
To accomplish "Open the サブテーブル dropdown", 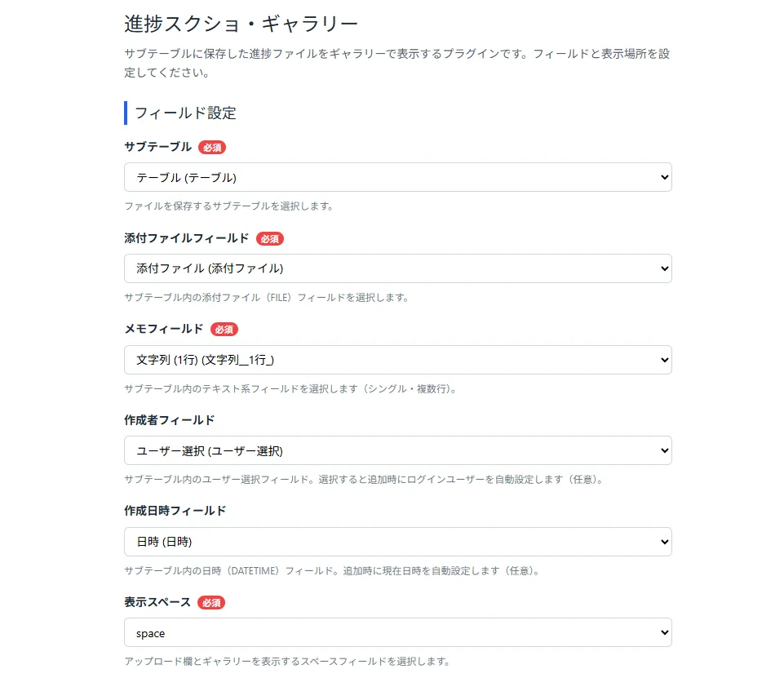I will click(397, 177).
